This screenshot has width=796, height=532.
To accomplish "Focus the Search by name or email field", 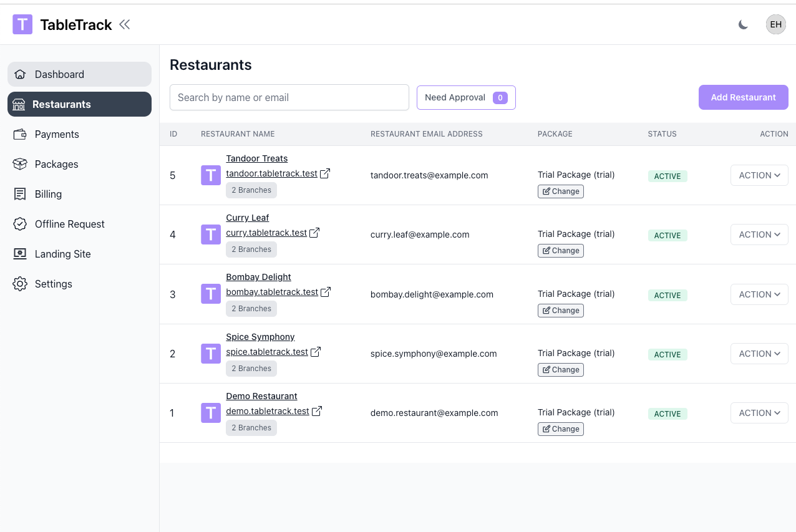I will tap(289, 97).
